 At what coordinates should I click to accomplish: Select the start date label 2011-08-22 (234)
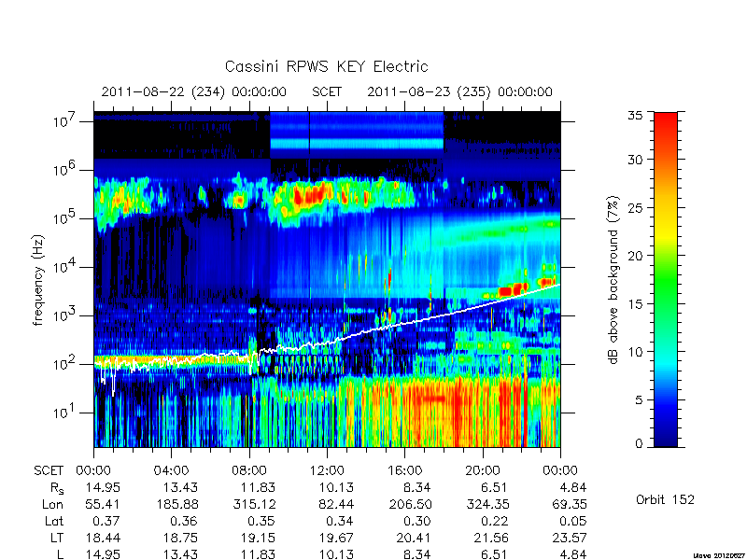click(x=162, y=91)
